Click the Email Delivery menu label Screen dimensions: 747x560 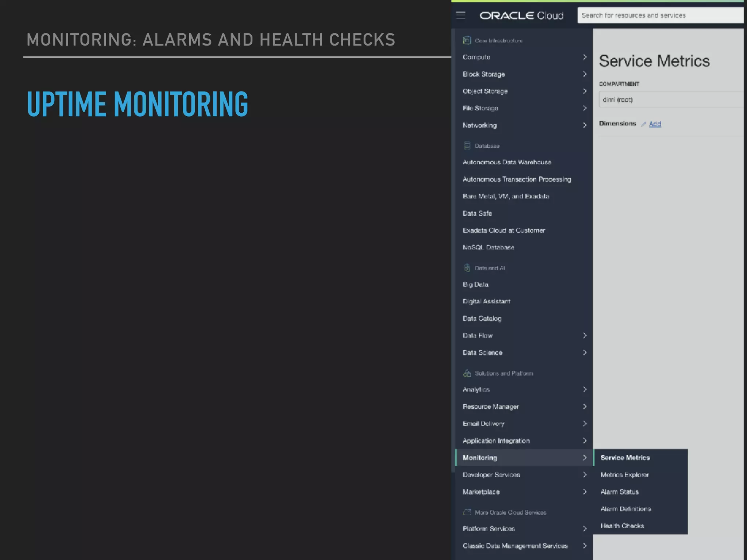484,424
